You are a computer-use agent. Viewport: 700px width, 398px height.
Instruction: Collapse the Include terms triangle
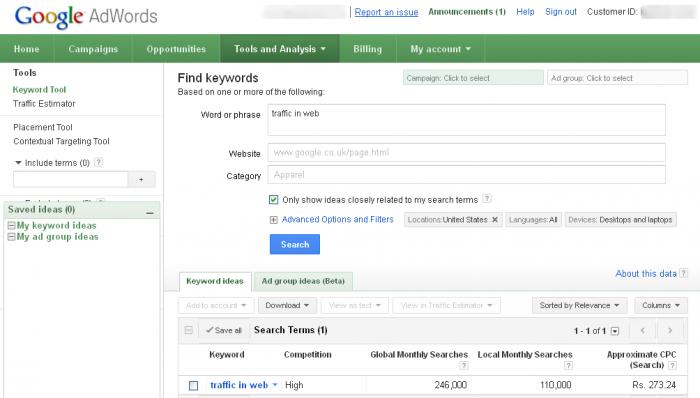[18, 163]
